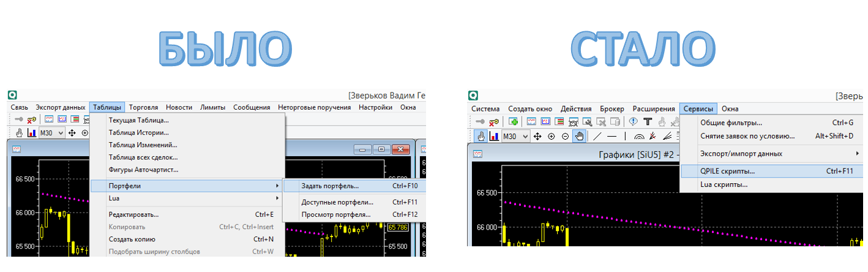
Task: Select diagonal trend line tool in СТАЛО toolbar
Action: pos(597,136)
